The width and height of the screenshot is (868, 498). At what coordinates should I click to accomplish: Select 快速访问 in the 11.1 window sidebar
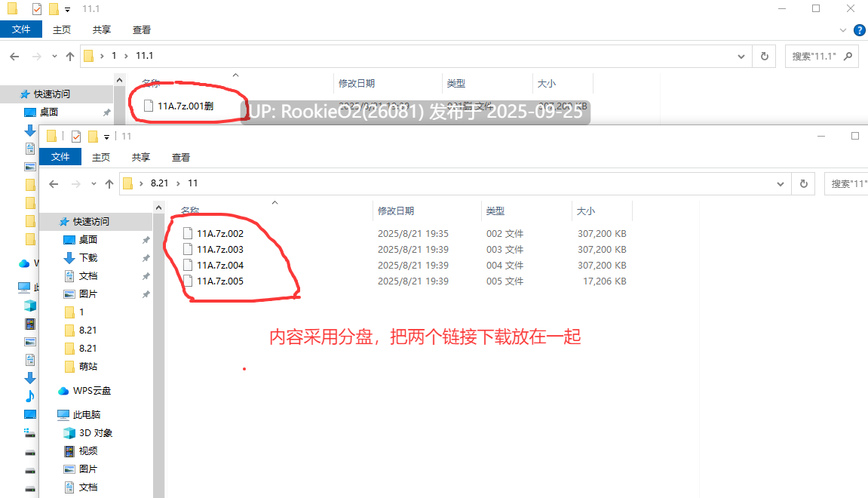51,94
